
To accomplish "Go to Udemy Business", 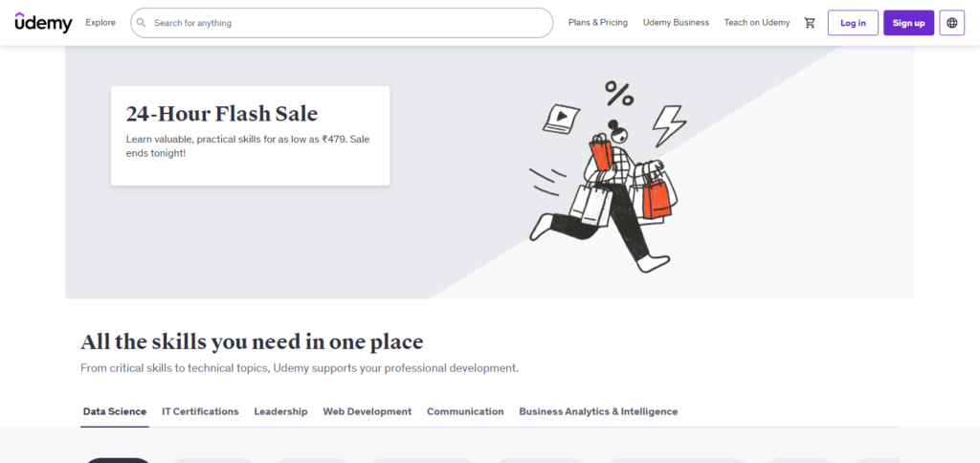I will (x=677, y=23).
